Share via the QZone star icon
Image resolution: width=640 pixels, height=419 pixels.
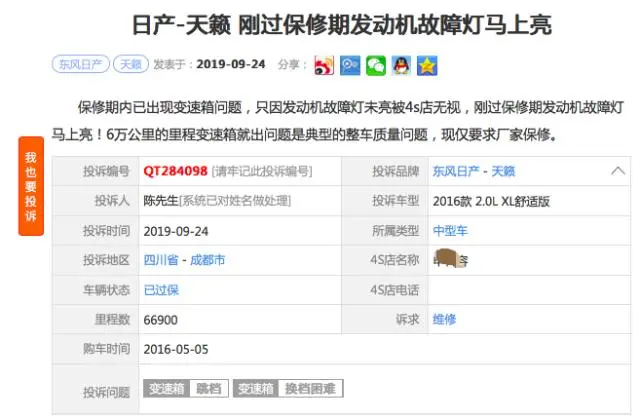[427, 65]
